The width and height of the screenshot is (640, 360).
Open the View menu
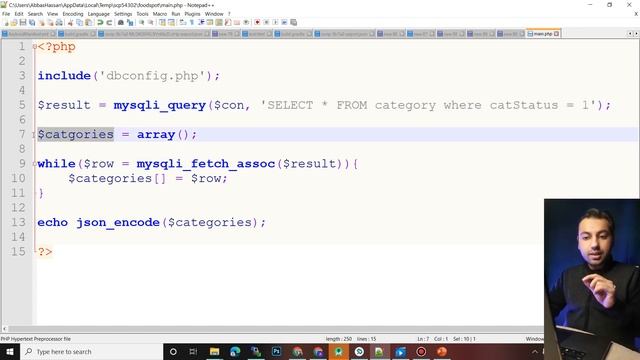click(x=52, y=14)
